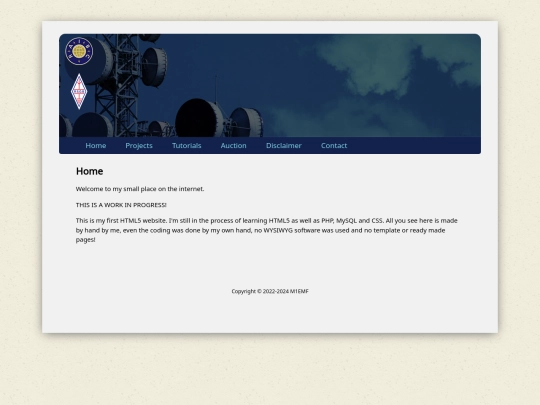This screenshot has height=405, width=540.
Task: Click 'THIS IS A WORK IN PROGRESS!' text
Action: coord(121,205)
